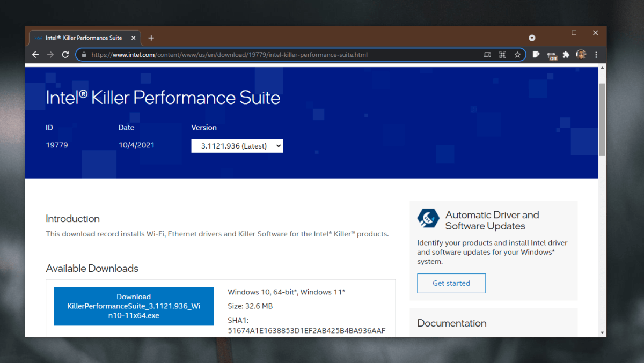Bookmark this page using the star icon
The image size is (644, 363).
[517, 54]
